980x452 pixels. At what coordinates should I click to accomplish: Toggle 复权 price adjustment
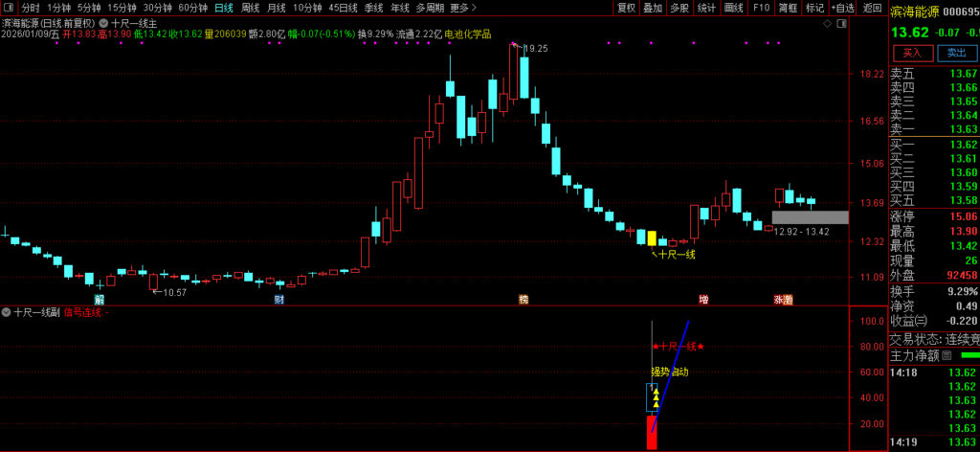[x=626, y=8]
